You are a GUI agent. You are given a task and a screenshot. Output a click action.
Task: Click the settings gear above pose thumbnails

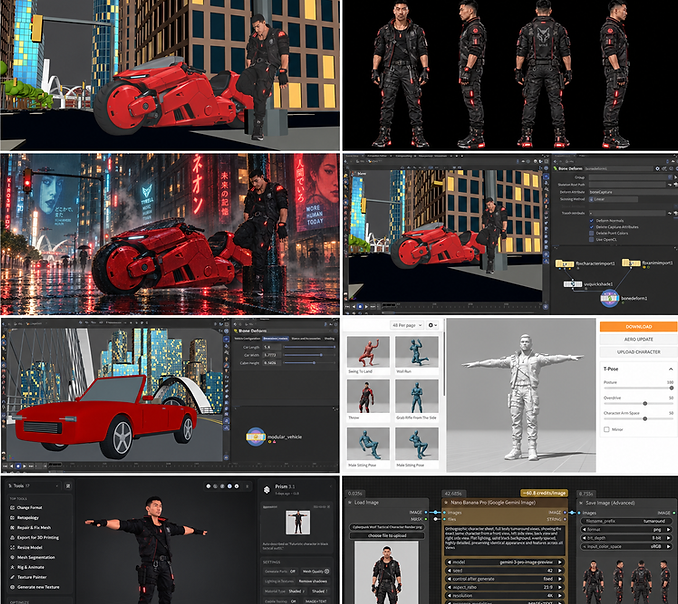(432, 325)
